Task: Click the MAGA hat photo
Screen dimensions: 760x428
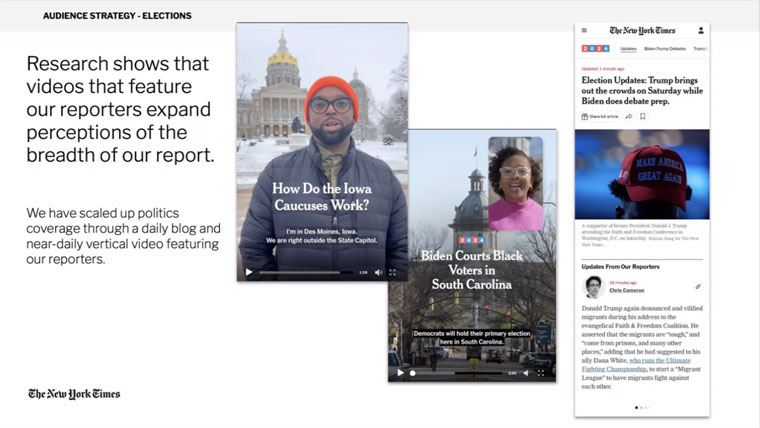Action: 642,174
